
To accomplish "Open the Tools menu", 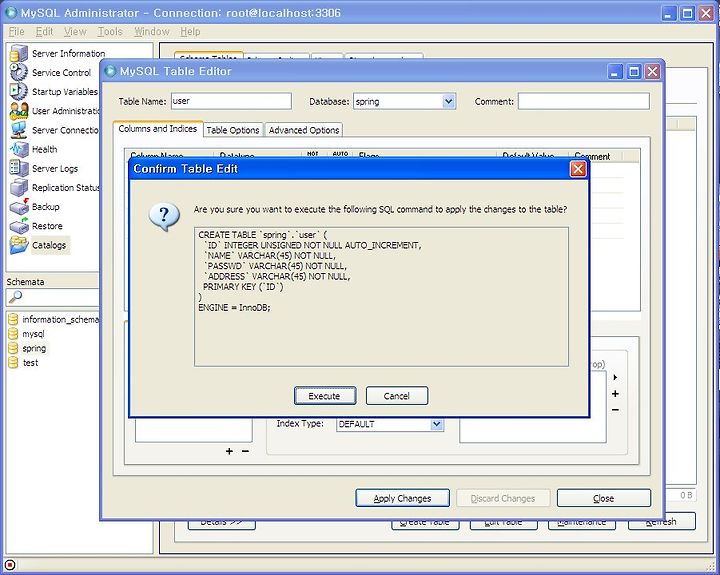I will pos(110,32).
